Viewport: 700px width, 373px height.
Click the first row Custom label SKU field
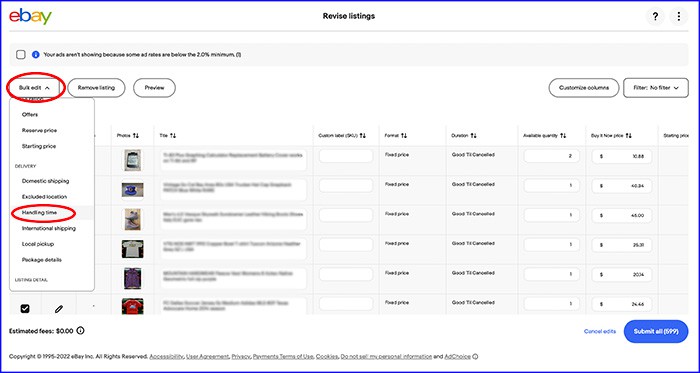click(x=346, y=156)
